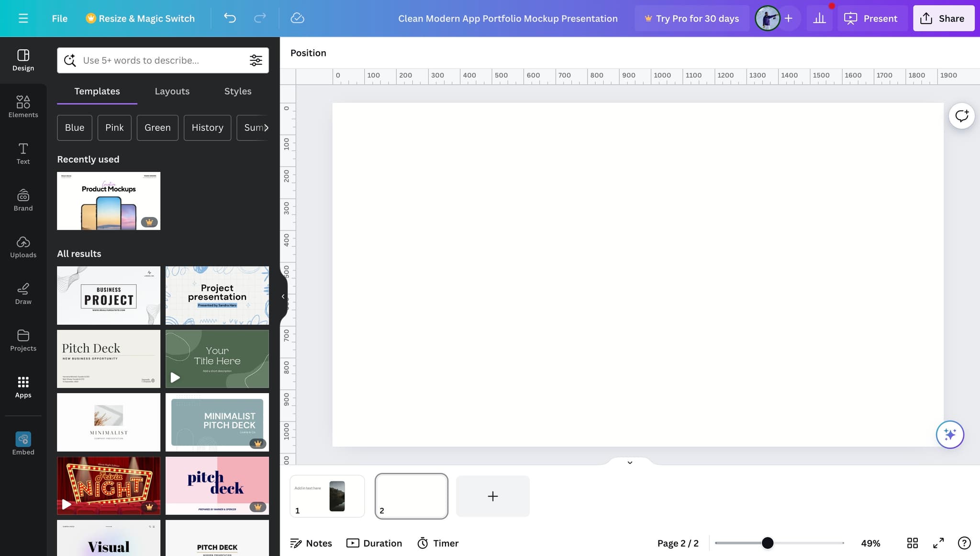
Task: Click the zoom slider handle
Action: coord(767,543)
